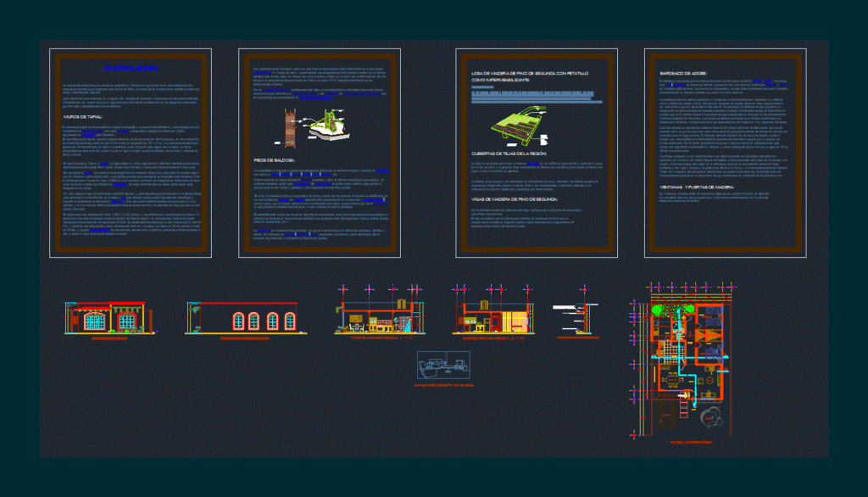
Task: Click the blue JUSTIFICACION title
Action: tap(131, 68)
